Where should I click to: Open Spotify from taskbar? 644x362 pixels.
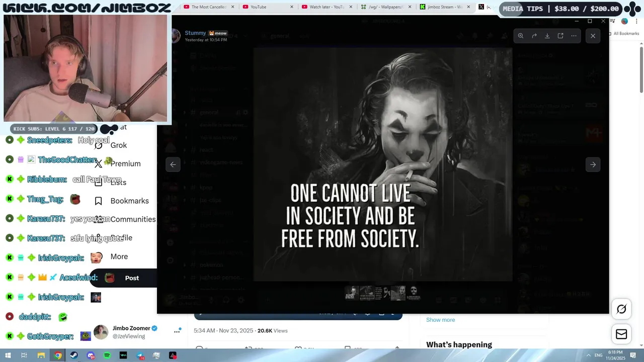pos(107,355)
